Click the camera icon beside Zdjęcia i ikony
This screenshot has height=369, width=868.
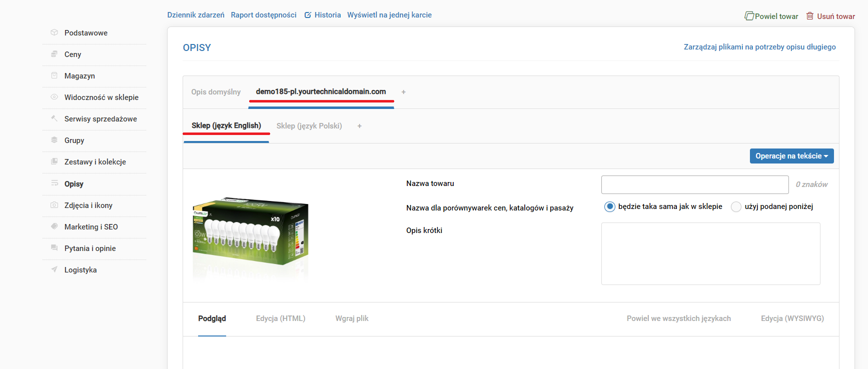(54, 205)
